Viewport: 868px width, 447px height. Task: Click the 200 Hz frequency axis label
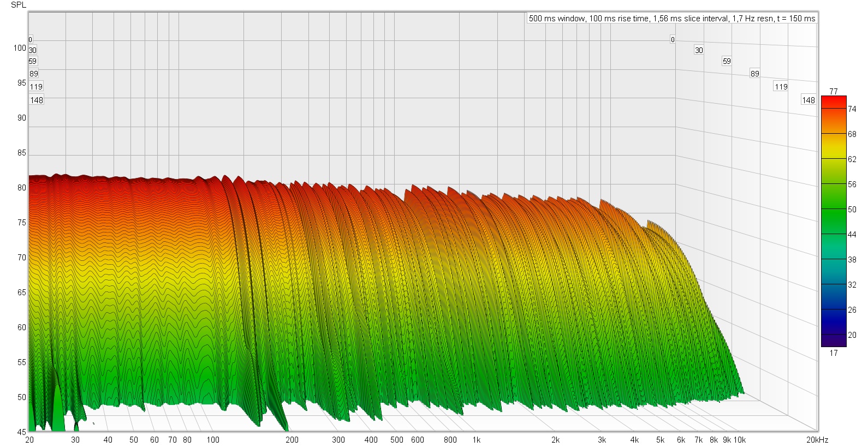[292, 440]
